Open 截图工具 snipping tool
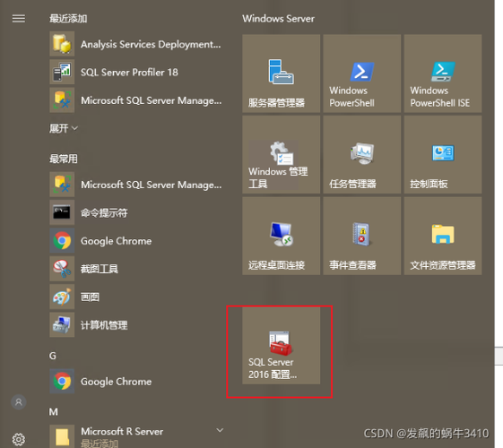The image size is (503, 448). pyautogui.click(x=135, y=269)
